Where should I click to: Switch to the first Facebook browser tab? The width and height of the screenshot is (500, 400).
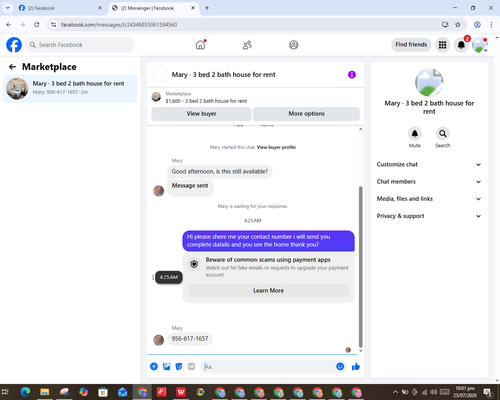coord(60,8)
